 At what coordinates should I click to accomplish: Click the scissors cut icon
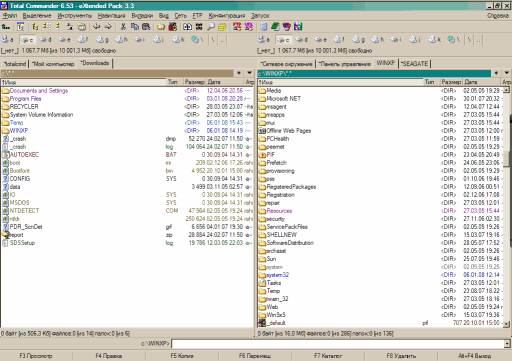click(123, 27)
